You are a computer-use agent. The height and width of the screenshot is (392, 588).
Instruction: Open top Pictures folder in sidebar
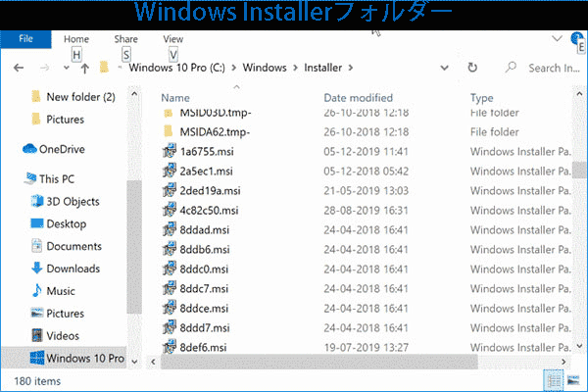click(66, 120)
